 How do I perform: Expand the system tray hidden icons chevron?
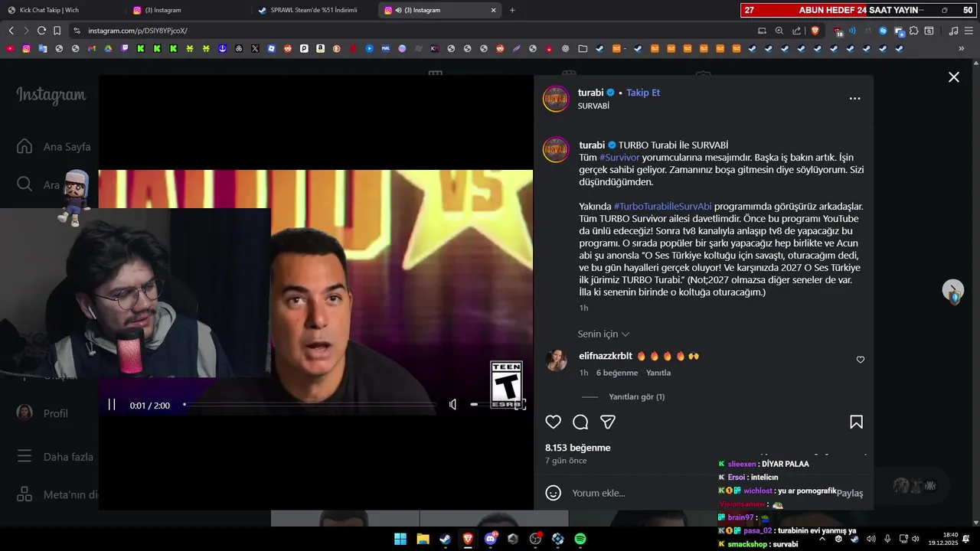(x=822, y=539)
